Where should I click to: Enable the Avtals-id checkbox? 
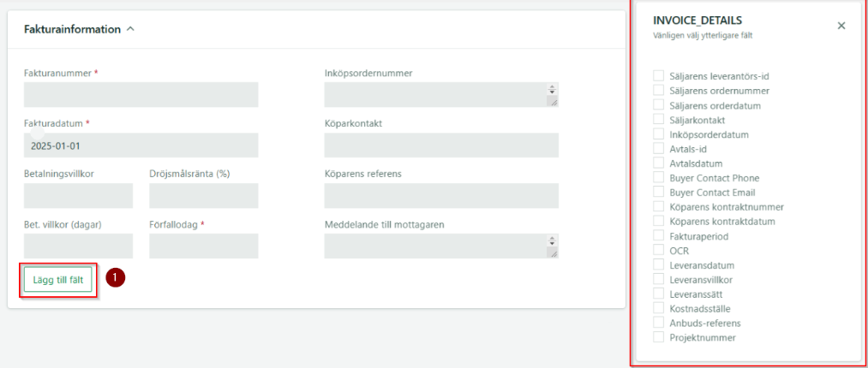pos(659,149)
